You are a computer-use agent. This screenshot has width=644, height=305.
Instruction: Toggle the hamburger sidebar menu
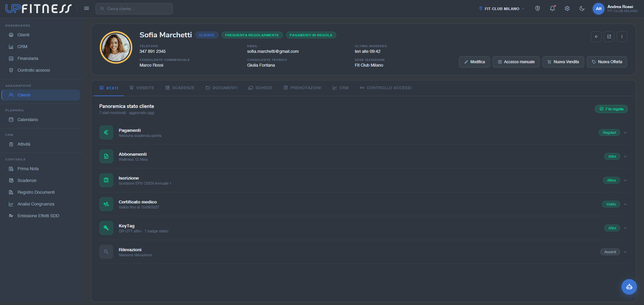point(86,8)
